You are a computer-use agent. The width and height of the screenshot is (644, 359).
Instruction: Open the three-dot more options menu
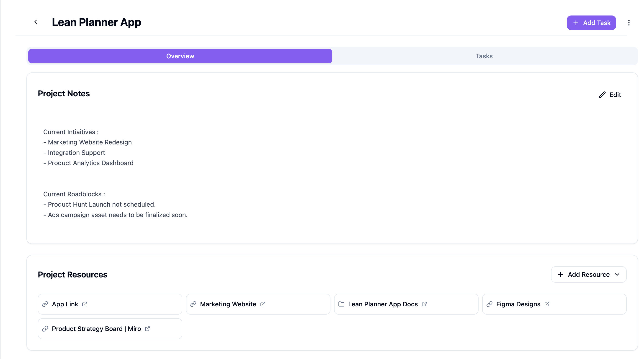tap(629, 23)
